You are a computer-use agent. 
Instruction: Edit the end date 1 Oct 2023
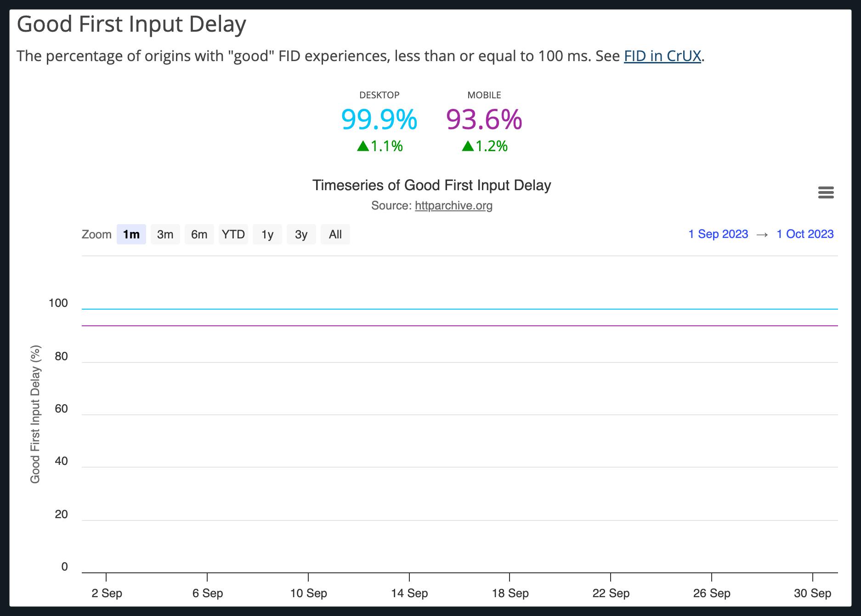click(x=805, y=234)
